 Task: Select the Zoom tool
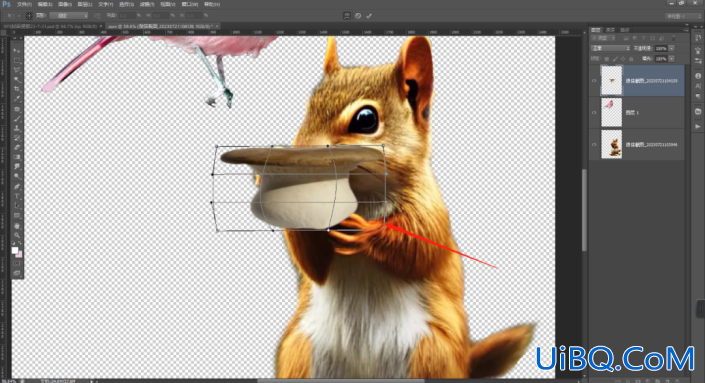pyautogui.click(x=17, y=235)
